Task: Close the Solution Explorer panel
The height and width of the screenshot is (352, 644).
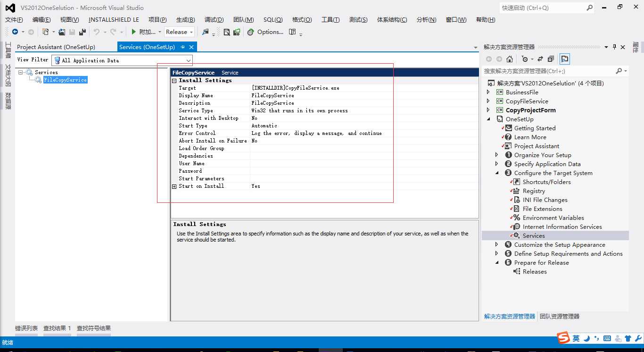Action: click(623, 47)
